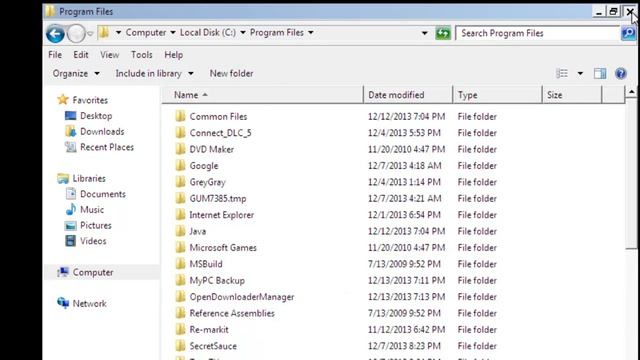This screenshot has width=640, height=360.
Task: Click the address bar folder icon
Action: (104, 32)
